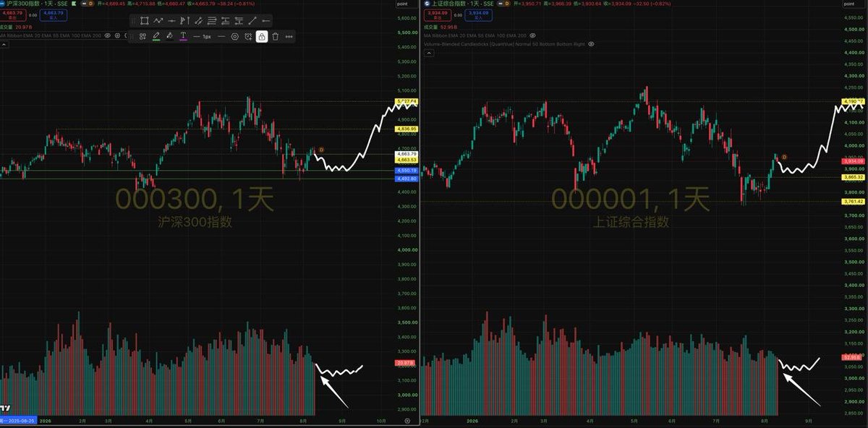This screenshot has width=868, height=428.
Task: Open time axis settings gear icon
Action: [407, 420]
